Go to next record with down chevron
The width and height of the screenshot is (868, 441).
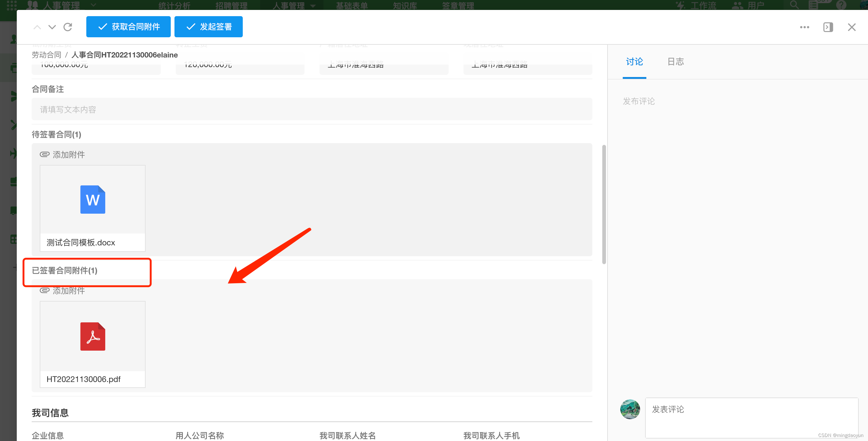click(52, 27)
